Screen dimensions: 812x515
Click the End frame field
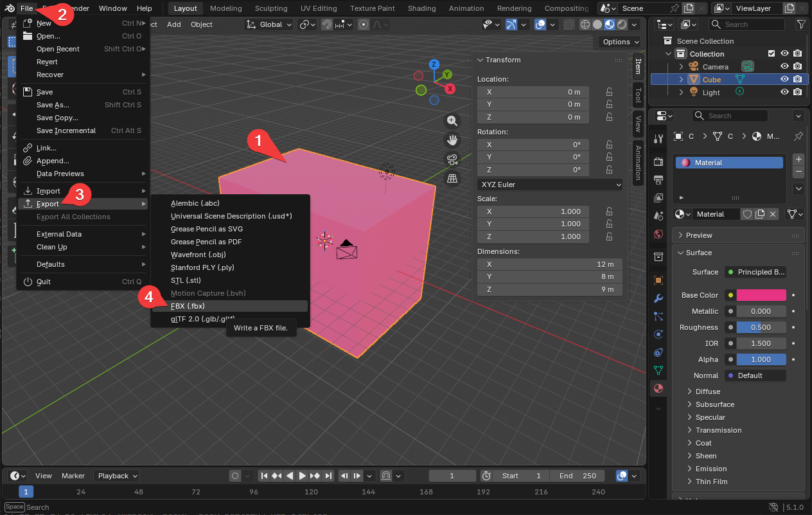[x=577, y=476]
